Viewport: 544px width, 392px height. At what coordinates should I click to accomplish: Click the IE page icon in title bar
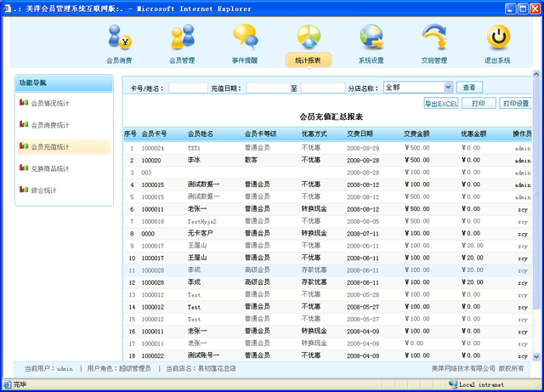tap(7, 9)
